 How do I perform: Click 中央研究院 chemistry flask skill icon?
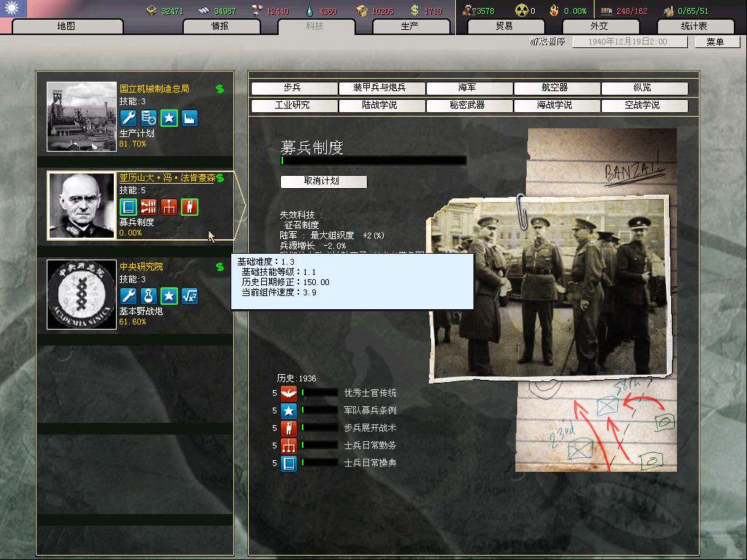point(149,296)
